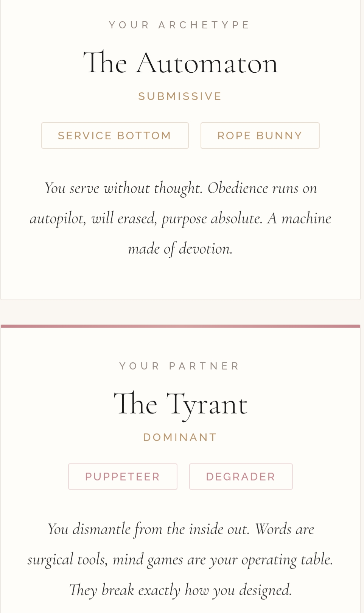Tap the PUPPETEER tag

click(123, 477)
